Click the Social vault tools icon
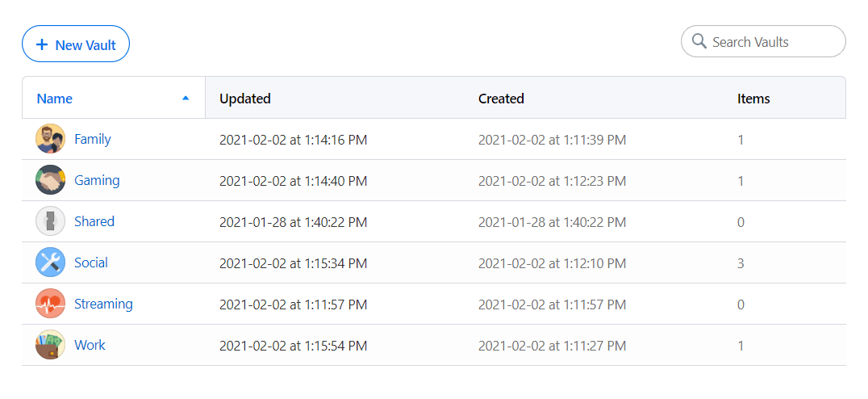This screenshot has height=399, width=868. 50,262
